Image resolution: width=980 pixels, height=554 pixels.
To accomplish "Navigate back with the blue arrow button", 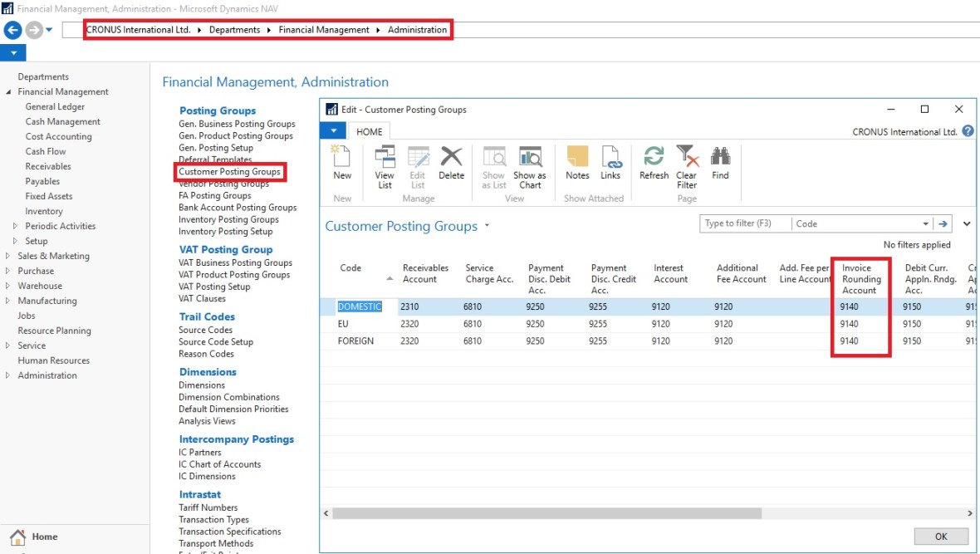I will pyautogui.click(x=12, y=30).
